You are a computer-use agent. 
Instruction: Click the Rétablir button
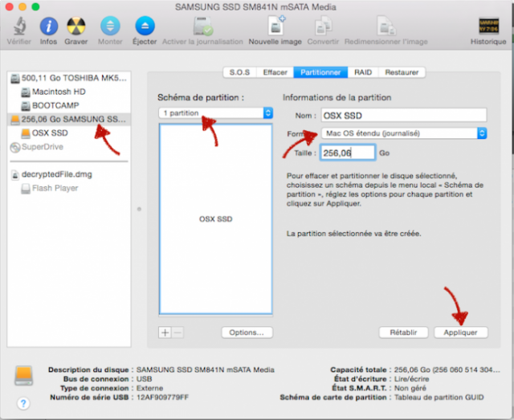pyautogui.click(x=403, y=332)
